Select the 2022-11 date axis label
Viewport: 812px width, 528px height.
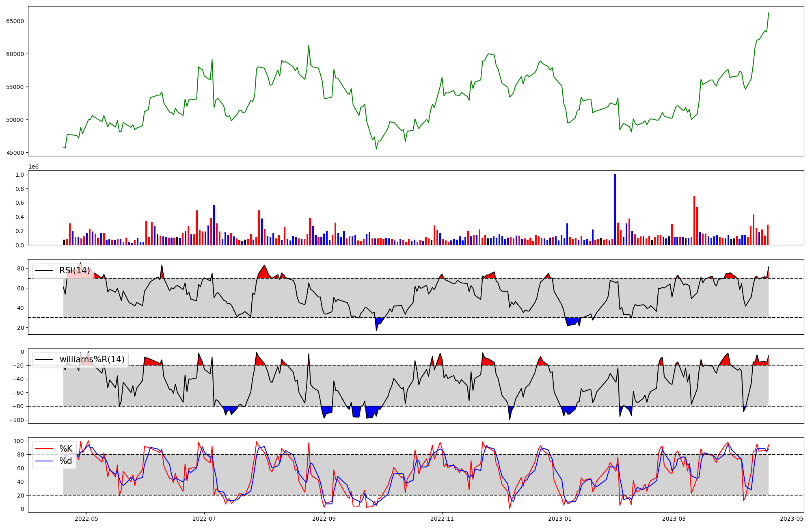coord(442,519)
